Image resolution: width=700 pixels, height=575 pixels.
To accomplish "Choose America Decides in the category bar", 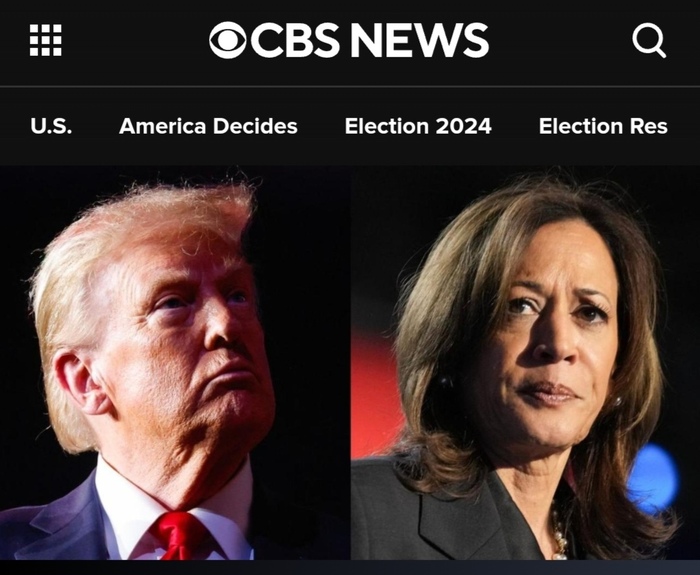I will (x=208, y=126).
